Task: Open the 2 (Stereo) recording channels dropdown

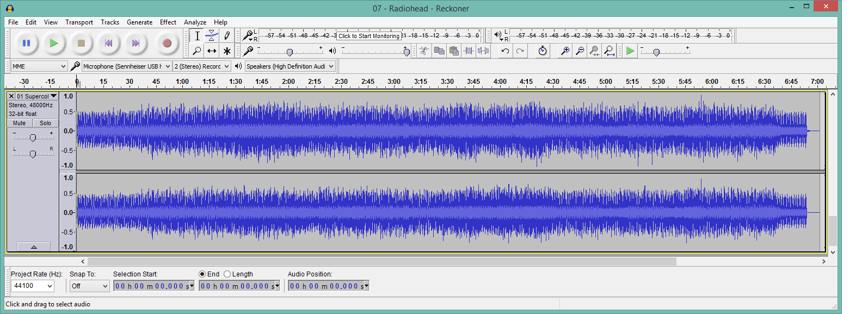Action: click(x=202, y=66)
